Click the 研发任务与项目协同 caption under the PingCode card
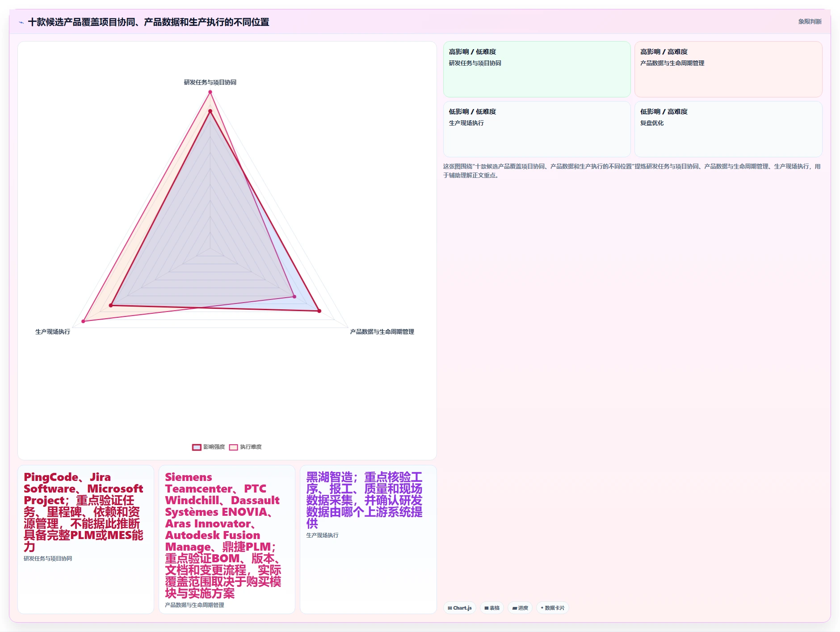 pos(48,559)
